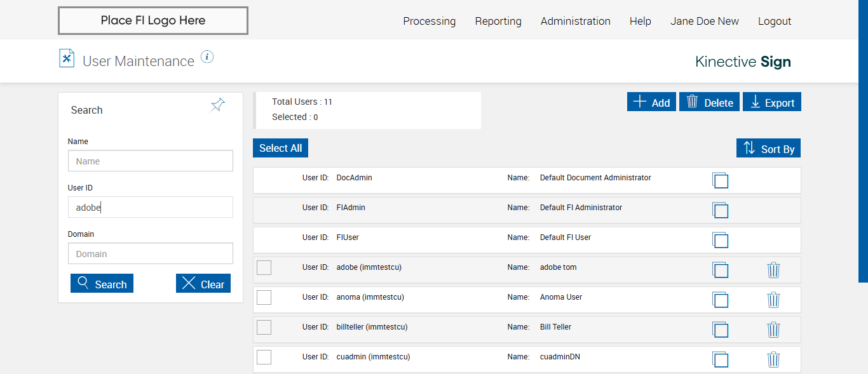Focus the Domain search field

151,254
